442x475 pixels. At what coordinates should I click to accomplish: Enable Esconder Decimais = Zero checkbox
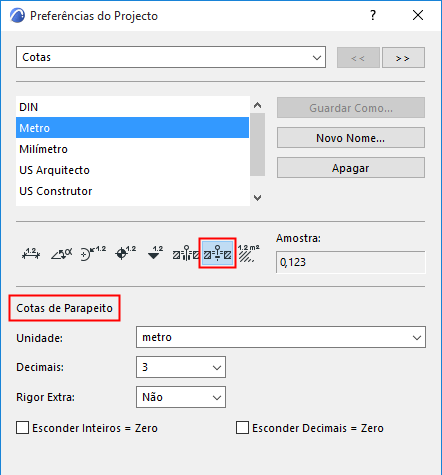(242, 427)
